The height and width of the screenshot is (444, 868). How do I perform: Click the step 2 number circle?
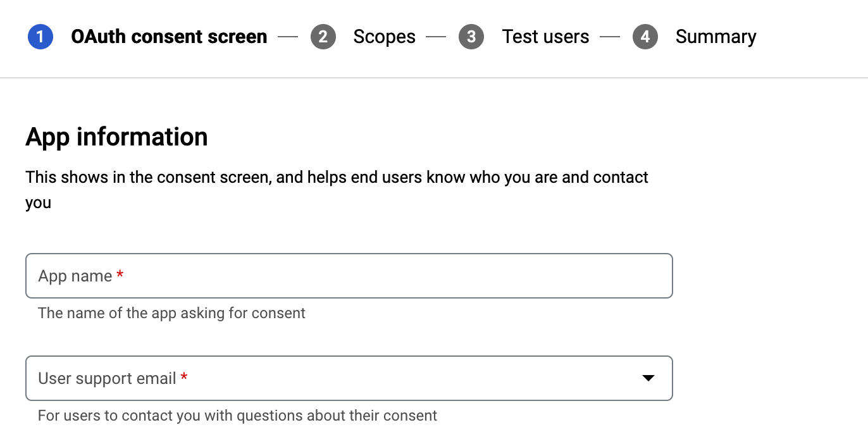tap(323, 37)
